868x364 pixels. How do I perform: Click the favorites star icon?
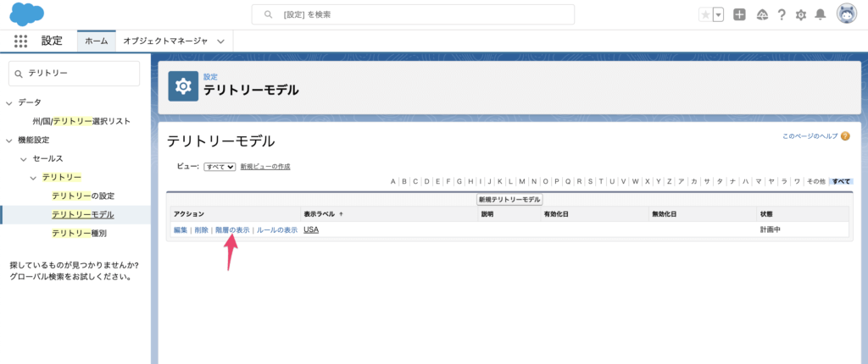click(x=705, y=14)
